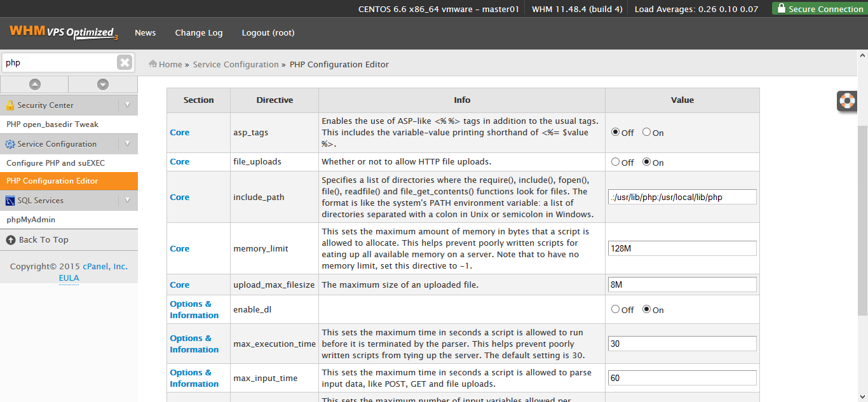Click the Home icon in breadcrumb
This screenshot has height=402, width=868.
(x=153, y=64)
